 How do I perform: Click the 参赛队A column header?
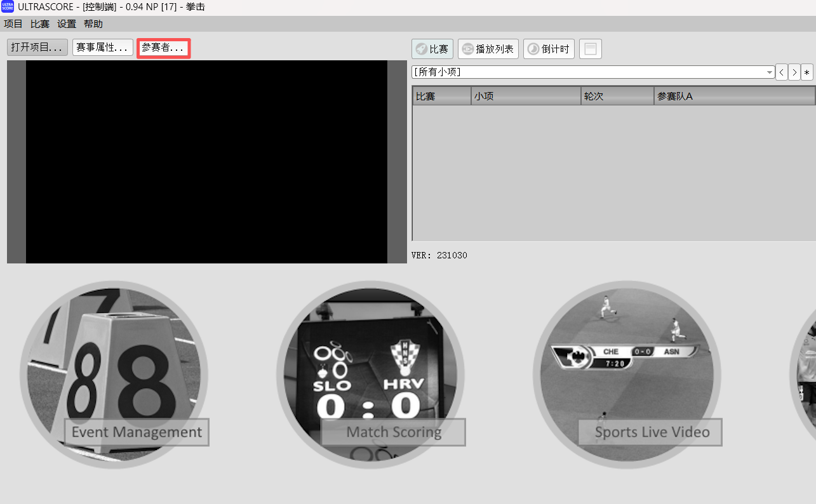tap(733, 96)
